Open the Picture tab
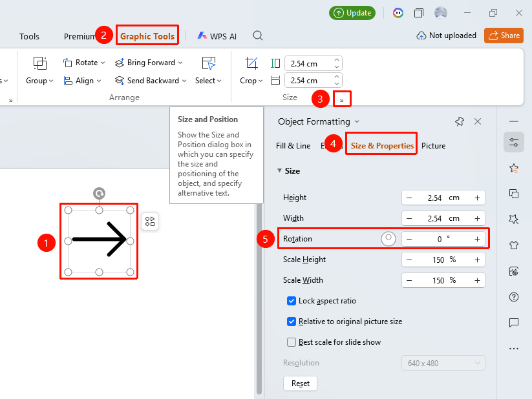The height and width of the screenshot is (399, 532). pos(433,146)
